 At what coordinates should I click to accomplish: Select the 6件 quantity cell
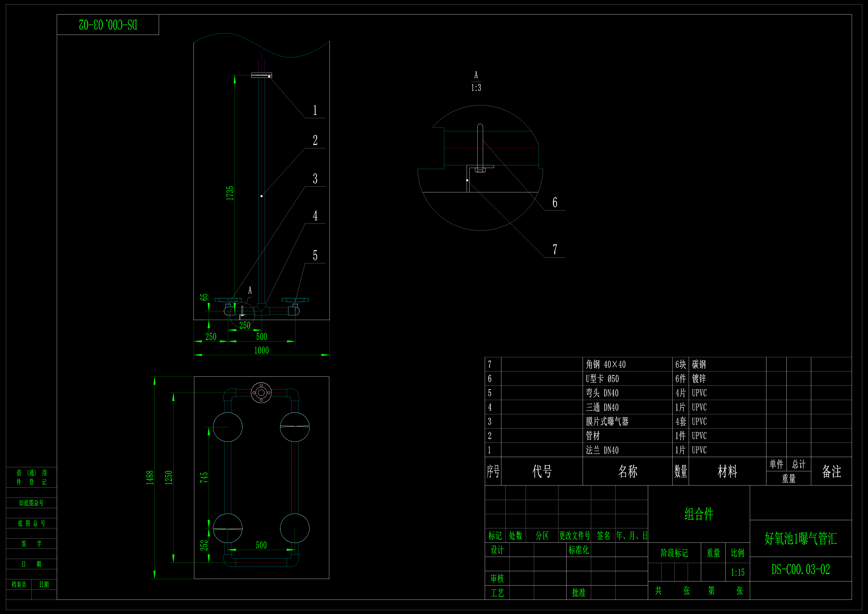point(681,379)
